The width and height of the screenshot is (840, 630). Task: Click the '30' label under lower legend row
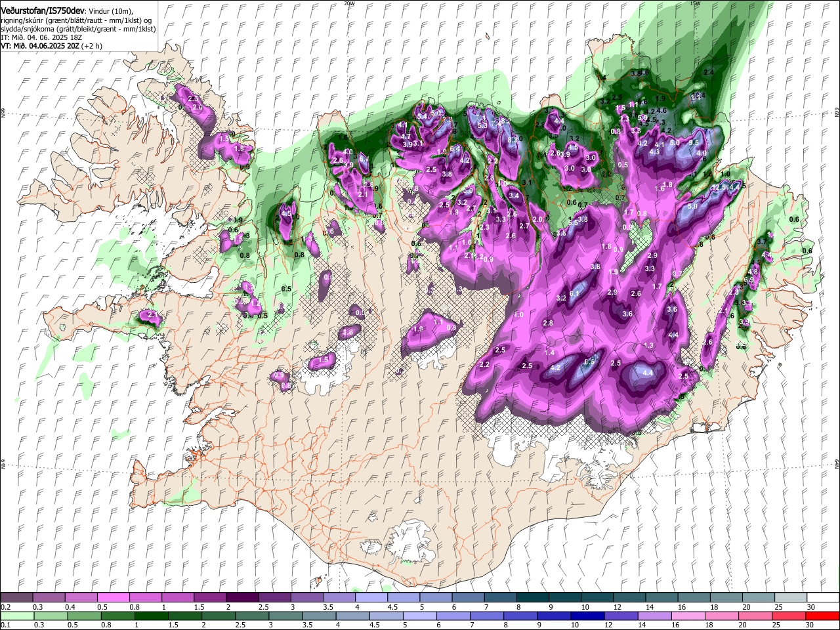pos(810,625)
